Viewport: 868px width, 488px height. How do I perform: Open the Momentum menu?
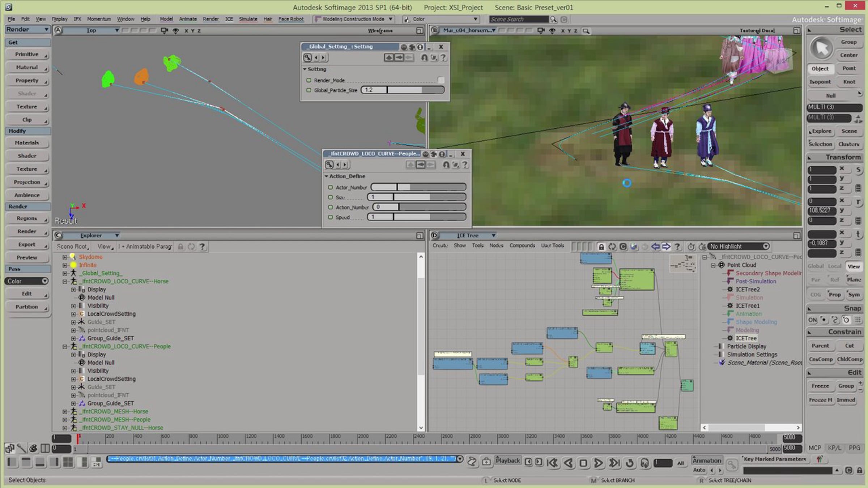pos(99,19)
